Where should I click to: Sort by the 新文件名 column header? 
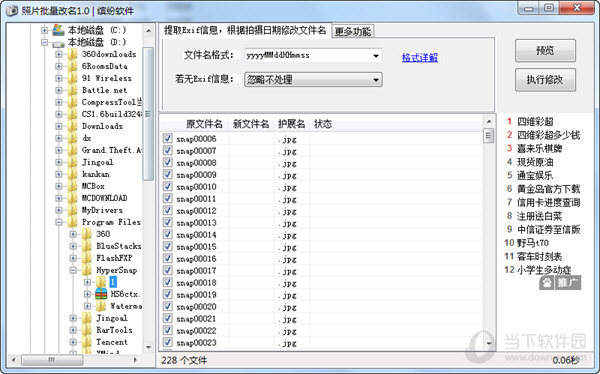pyautogui.click(x=251, y=124)
